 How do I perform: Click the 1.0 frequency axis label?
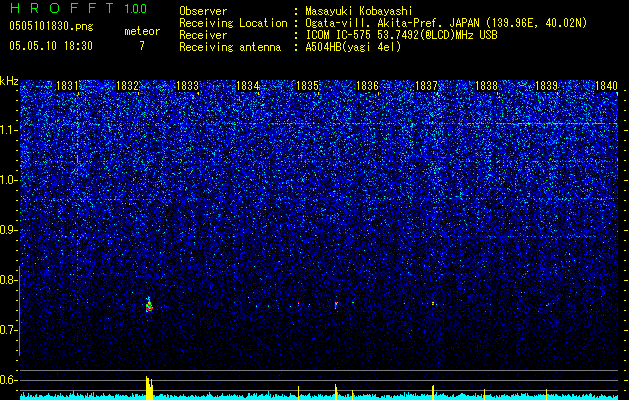pyautogui.click(x=8, y=180)
